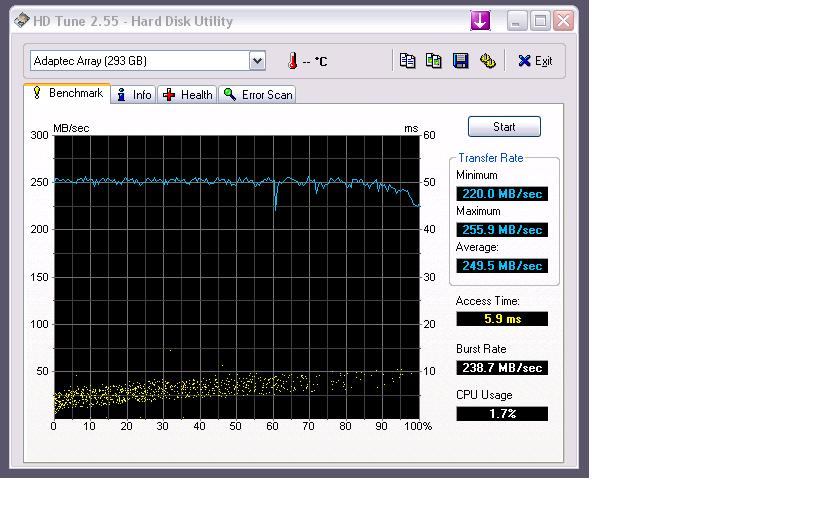Open the Adaptec Array drive dropdown arrow

click(257, 61)
